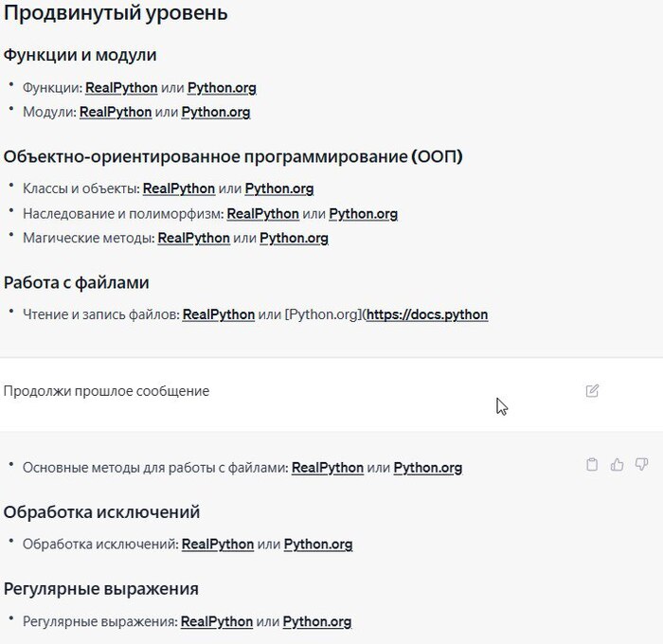Open the Python.org link for Функции

pyautogui.click(x=222, y=88)
